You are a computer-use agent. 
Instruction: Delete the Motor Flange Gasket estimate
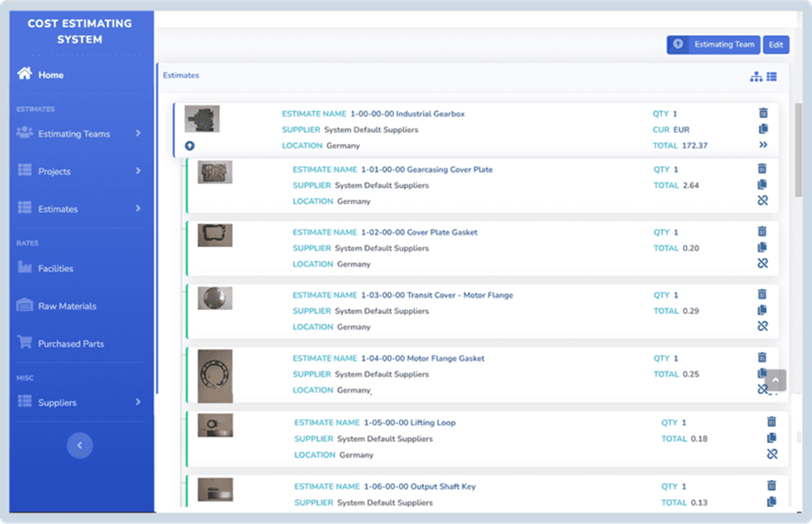pyautogui.click(x=763, y=357)
